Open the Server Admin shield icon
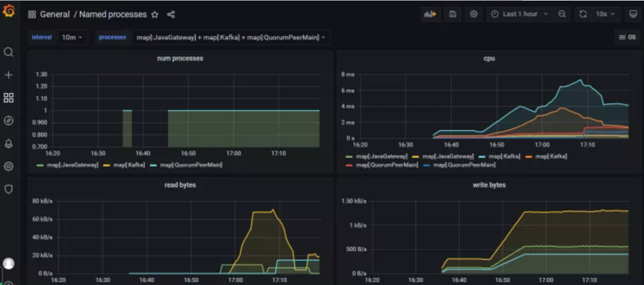Screen dimensions: 644x285 [9, 189]
